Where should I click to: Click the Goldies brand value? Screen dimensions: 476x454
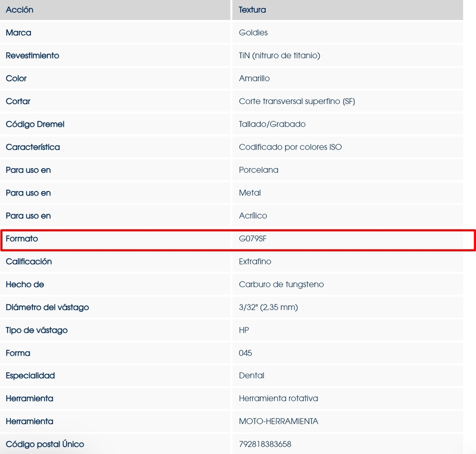pos(253,33)
